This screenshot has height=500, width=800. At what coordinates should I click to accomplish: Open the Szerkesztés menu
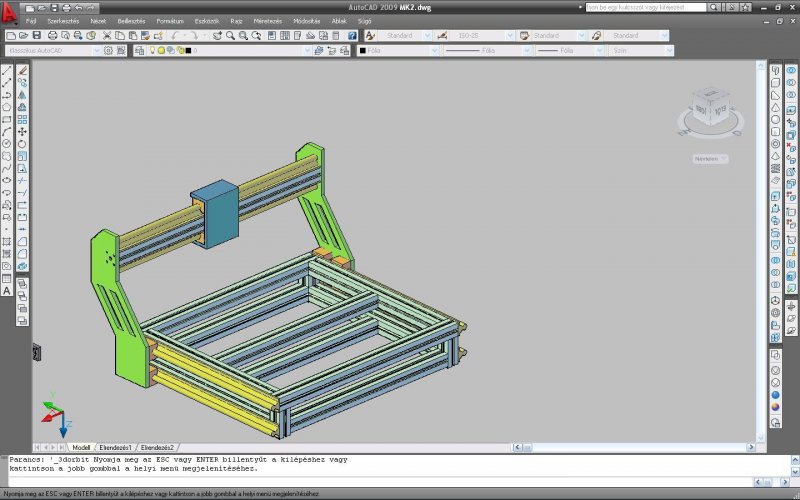(x=63, y=21)
